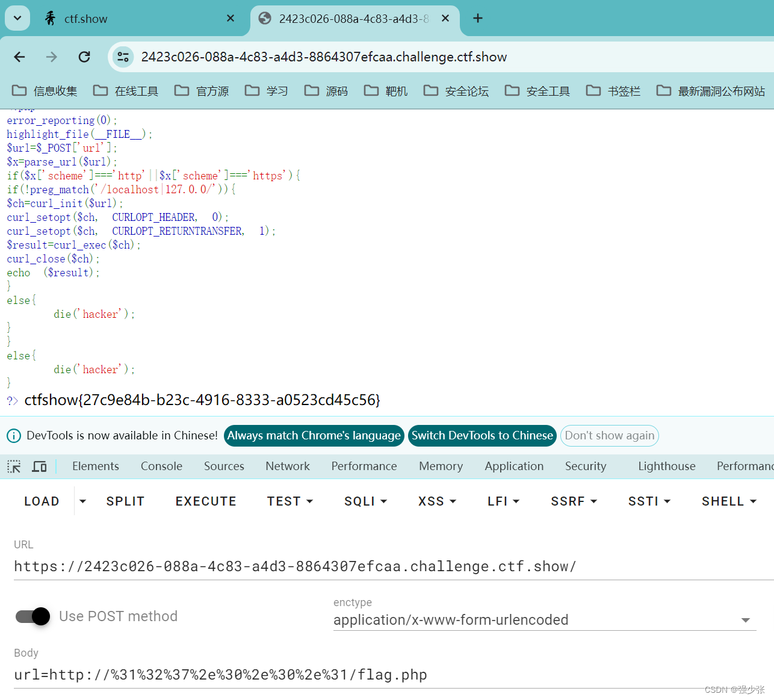Open the Memory DevTools panel
Viewport: 774px width, 700px height.
(x=441, y=466)
